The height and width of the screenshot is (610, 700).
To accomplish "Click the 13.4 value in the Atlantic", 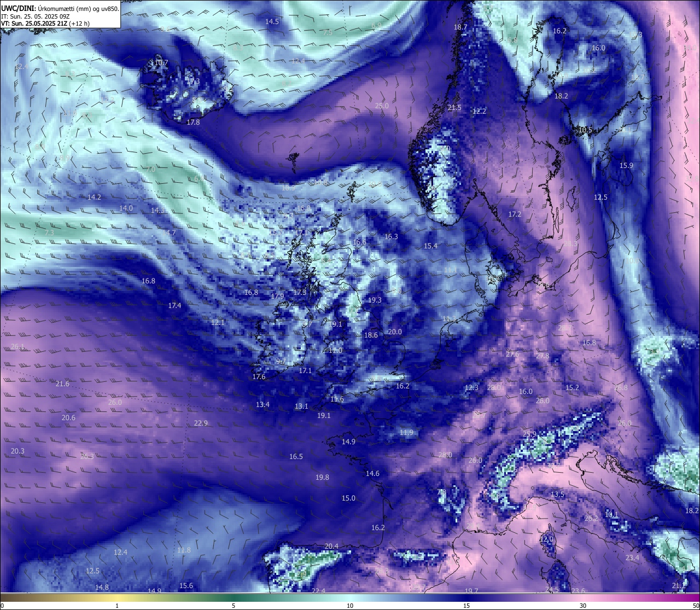I will coord(262,404).
